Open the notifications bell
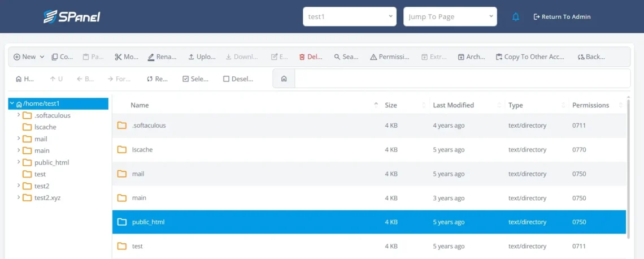This screenshot has height=259, width=644. pos(516,17)
